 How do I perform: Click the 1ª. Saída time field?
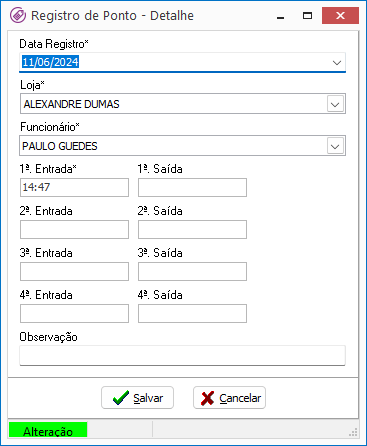click(x=192, y=187)
